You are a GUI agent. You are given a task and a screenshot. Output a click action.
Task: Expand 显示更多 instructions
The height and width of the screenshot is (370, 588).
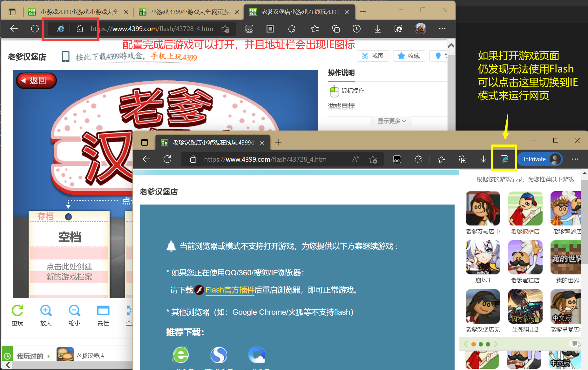click(x=391, y=121)
